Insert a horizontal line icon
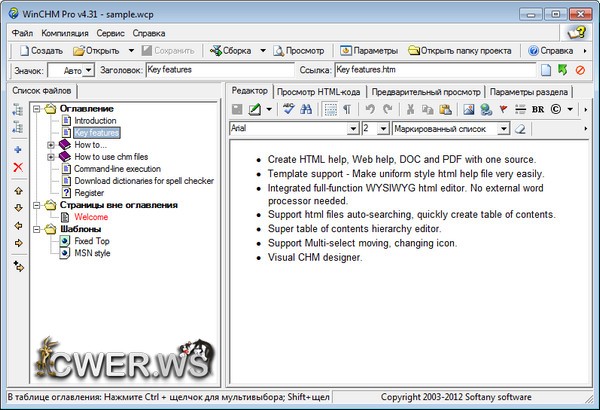600x410 pixels. point(520,109)
